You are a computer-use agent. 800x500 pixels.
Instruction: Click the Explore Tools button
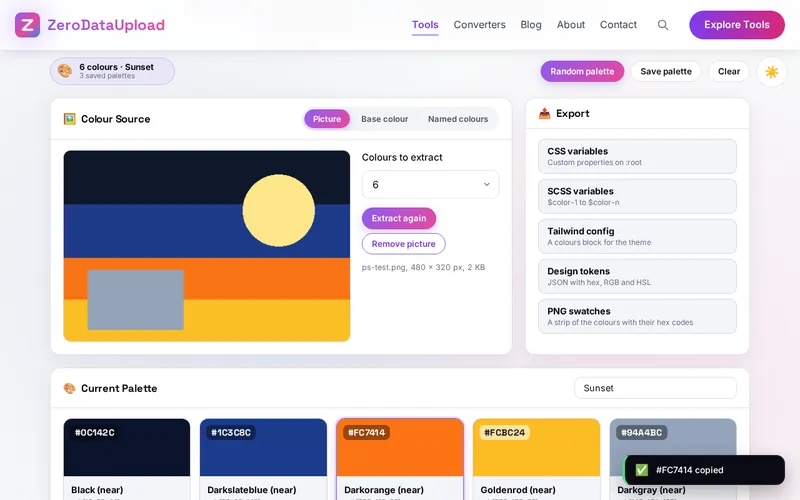737,25
